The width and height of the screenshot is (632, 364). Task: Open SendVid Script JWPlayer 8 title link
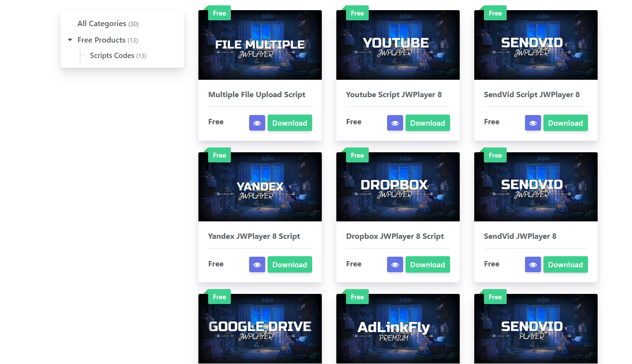(532, 95)
